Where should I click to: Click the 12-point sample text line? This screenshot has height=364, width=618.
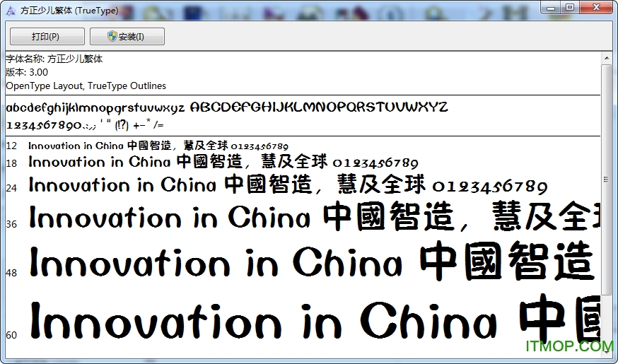point(158,146)
